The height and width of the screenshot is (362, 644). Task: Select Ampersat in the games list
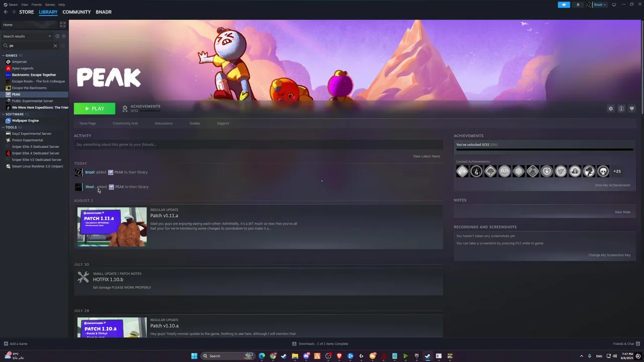tap(19, 62)
